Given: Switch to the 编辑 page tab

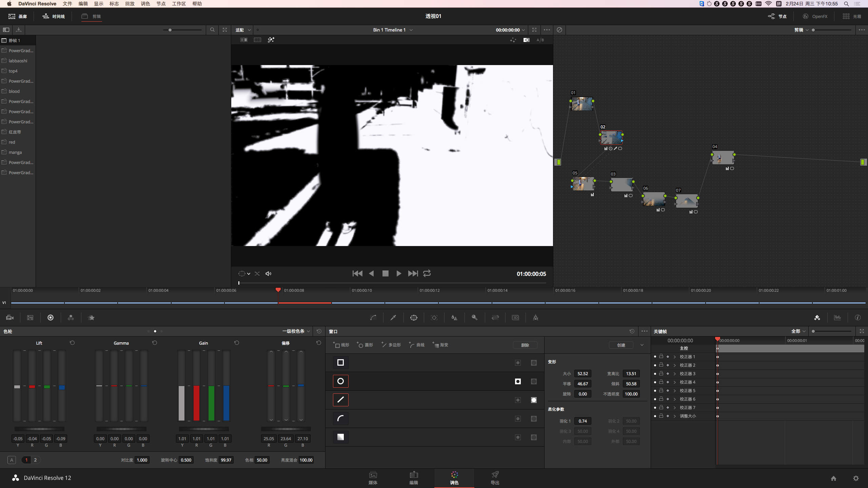Looking at the screenshot, I should tap(414, 478).
